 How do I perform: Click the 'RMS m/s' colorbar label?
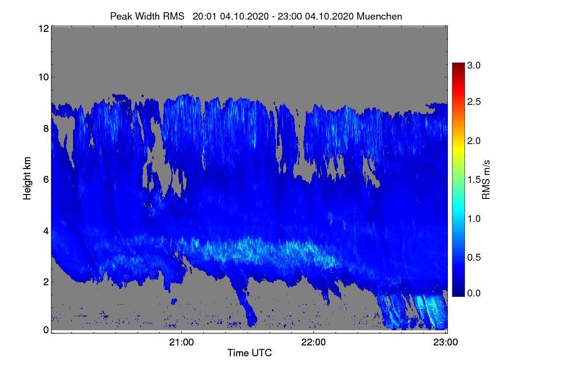(486, 179)
